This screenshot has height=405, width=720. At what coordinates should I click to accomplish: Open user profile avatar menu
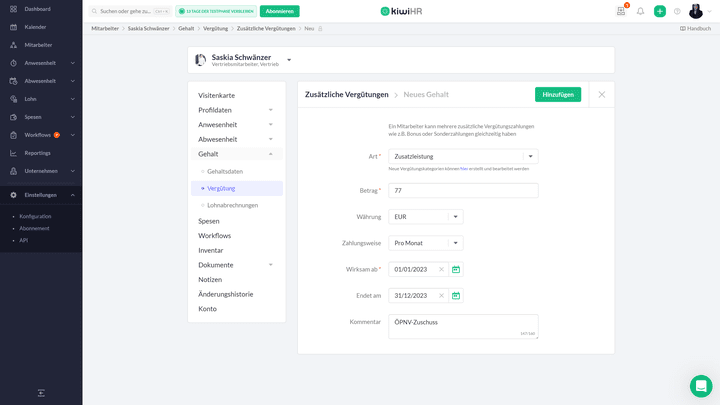click(x=696, y=11)
